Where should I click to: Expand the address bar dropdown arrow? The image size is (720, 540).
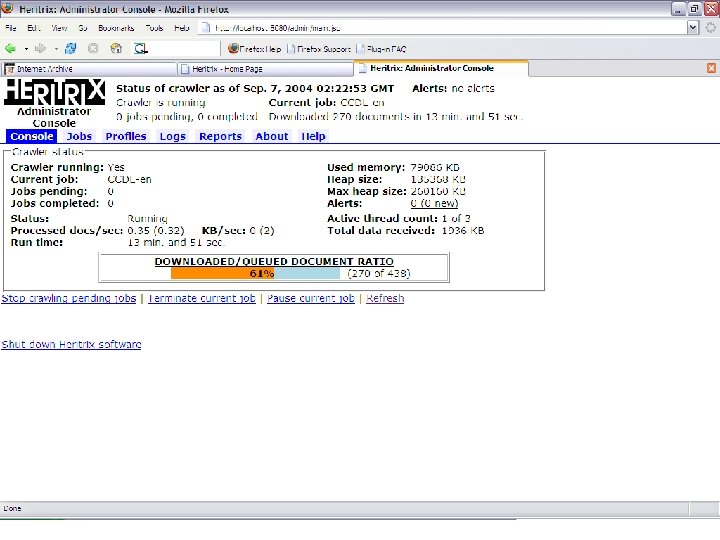(693, 28)
